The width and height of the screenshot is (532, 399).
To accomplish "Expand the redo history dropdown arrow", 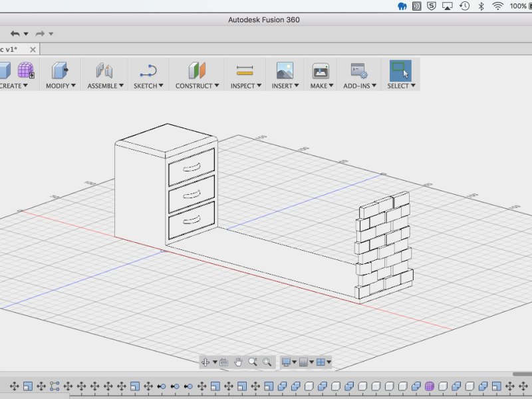I will pyautogui.click(x=51, y=34).
